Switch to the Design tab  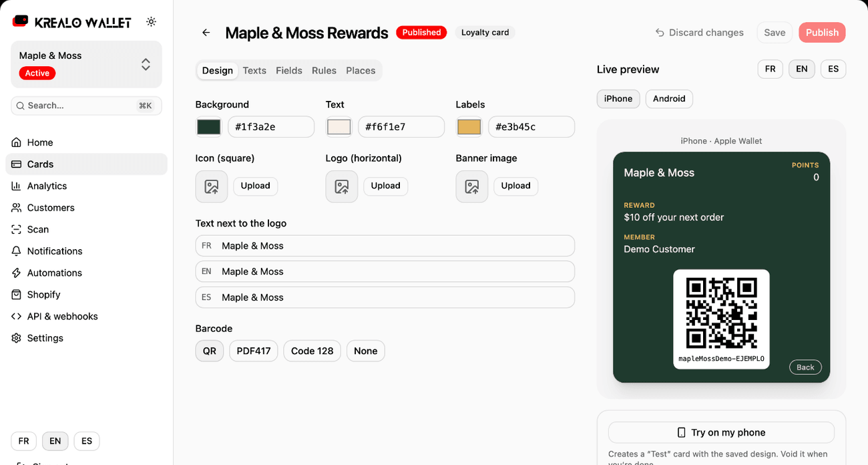(218, 70)
